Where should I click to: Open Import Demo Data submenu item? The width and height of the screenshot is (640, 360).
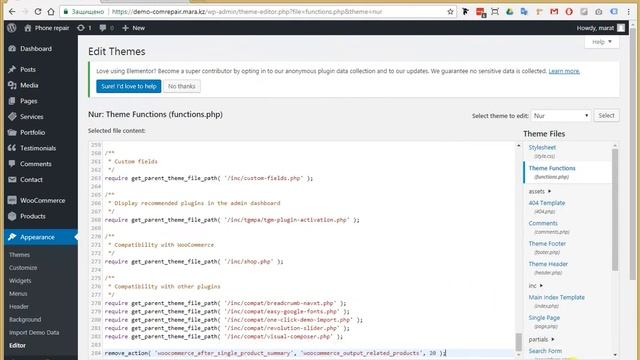[x=34, y=332]
